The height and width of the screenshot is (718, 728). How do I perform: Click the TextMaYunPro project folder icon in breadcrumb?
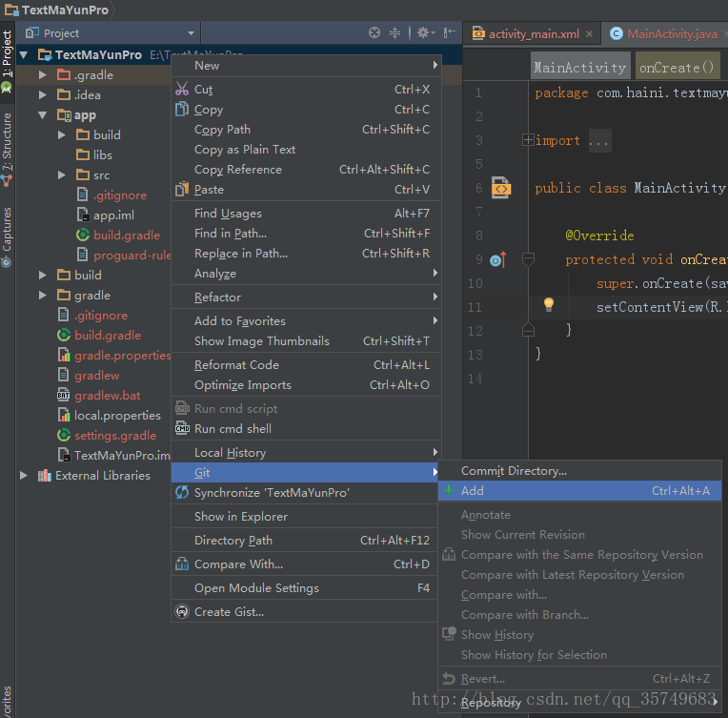coord(11,10)
